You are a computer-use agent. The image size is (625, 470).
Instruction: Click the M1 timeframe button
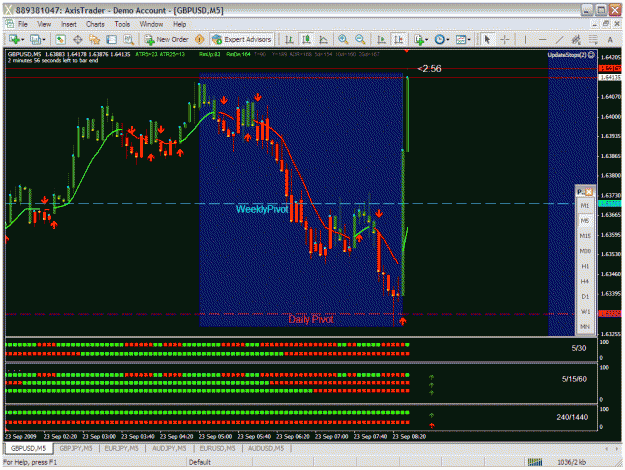(585, 206)
